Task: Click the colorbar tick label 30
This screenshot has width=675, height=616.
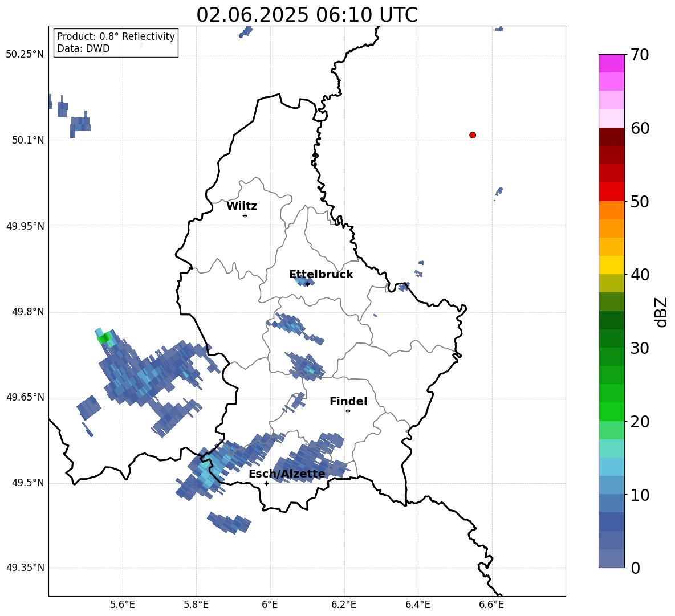Action: point(640,348)
